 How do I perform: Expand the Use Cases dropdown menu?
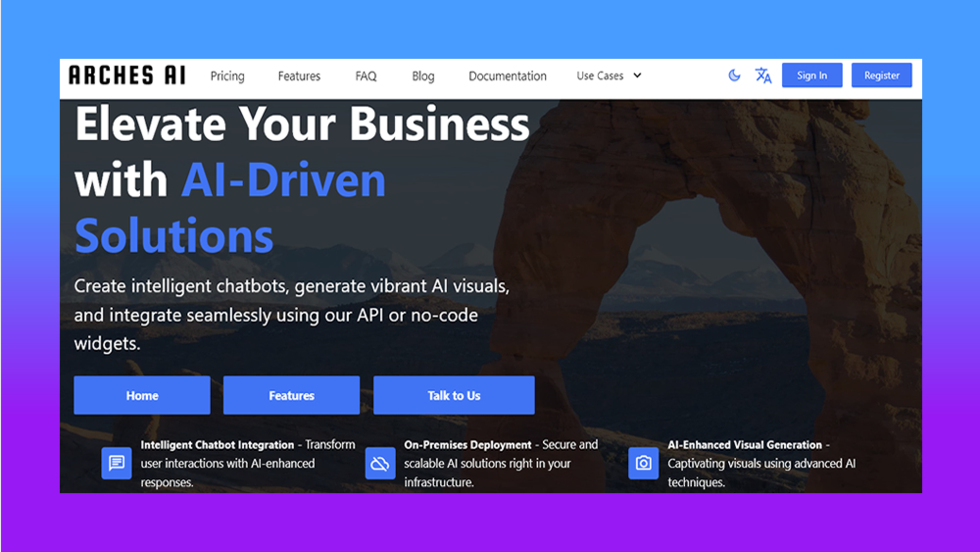point(600,75)
